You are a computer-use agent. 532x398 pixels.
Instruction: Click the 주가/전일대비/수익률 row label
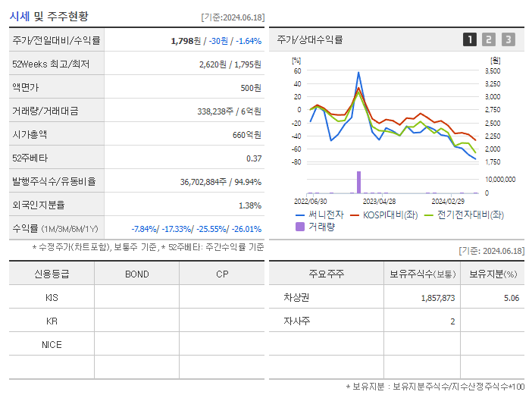pos(56,40)
